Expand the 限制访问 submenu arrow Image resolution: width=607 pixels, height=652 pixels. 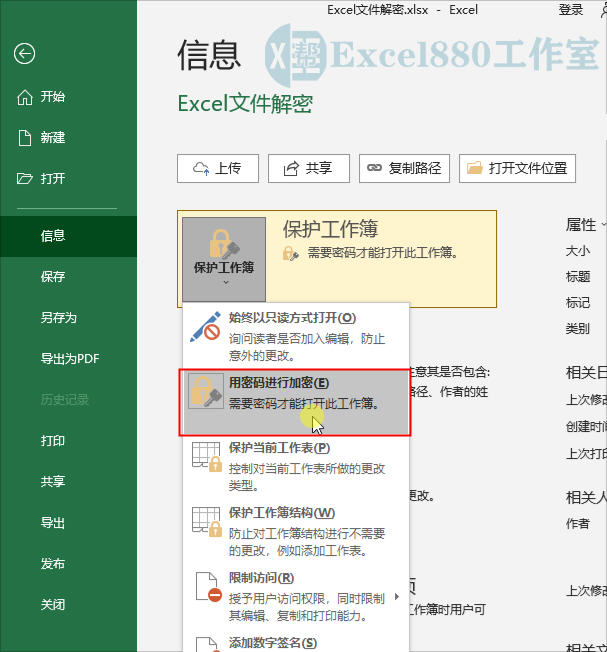(x=397, y=597)
